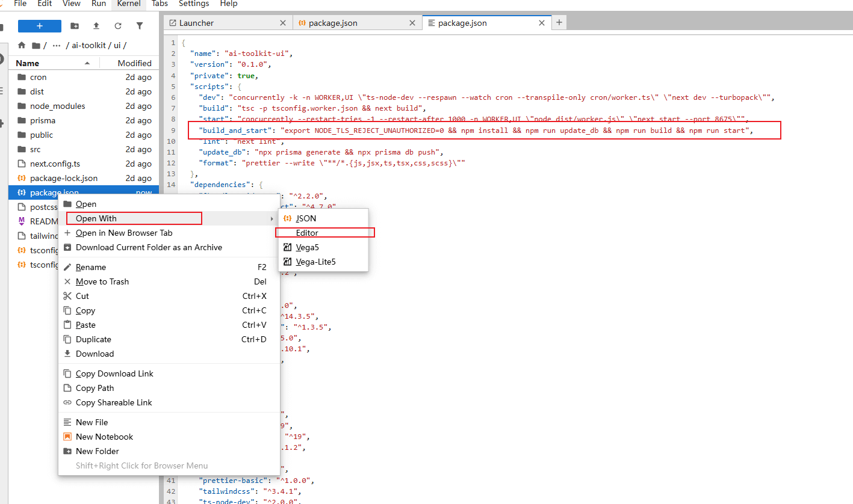Image resolution: width=853 pixels, height=504 pixels.
Task: Click the plus button to add new tab
Action: (x=559, y=22)
